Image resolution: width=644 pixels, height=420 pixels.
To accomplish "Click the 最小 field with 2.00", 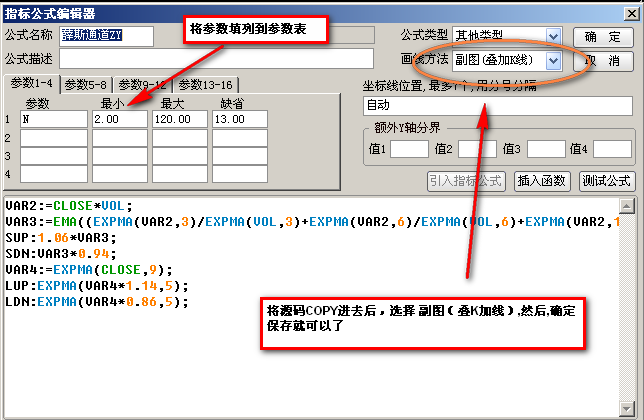I will [120, 119].
